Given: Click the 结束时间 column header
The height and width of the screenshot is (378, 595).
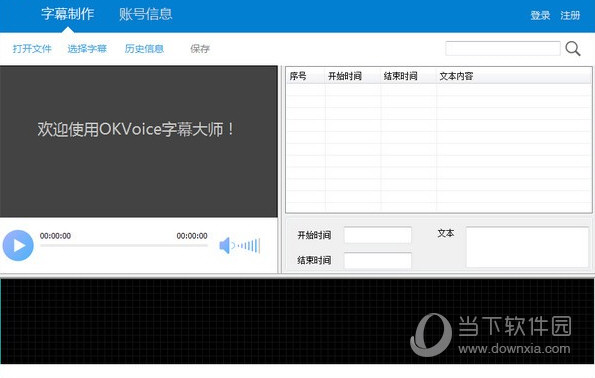Looking at the screenshot, I should click(408, 76).
